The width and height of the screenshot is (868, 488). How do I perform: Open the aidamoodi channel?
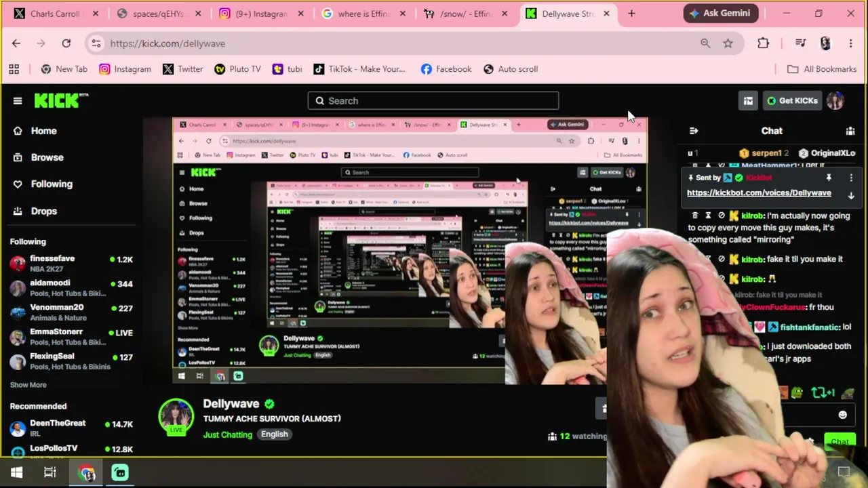click(x=71, y=288)
